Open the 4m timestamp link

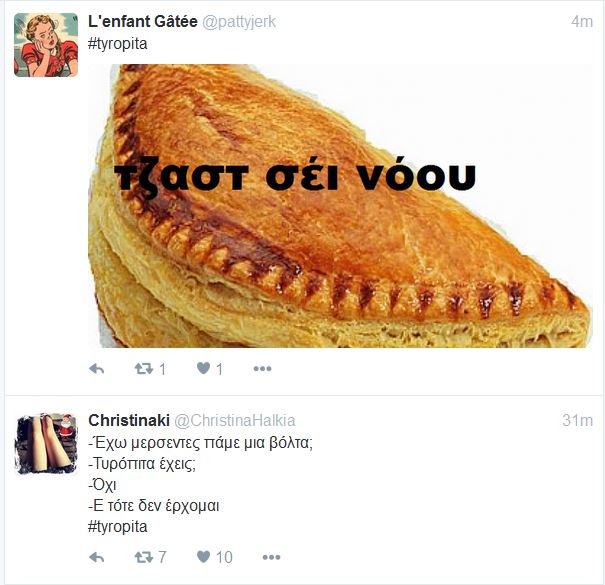582,22
